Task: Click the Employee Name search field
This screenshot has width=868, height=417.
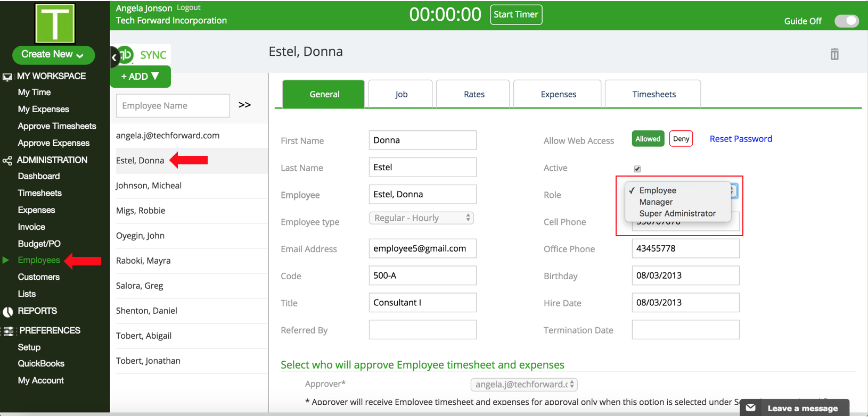Action: pos(173,105)
